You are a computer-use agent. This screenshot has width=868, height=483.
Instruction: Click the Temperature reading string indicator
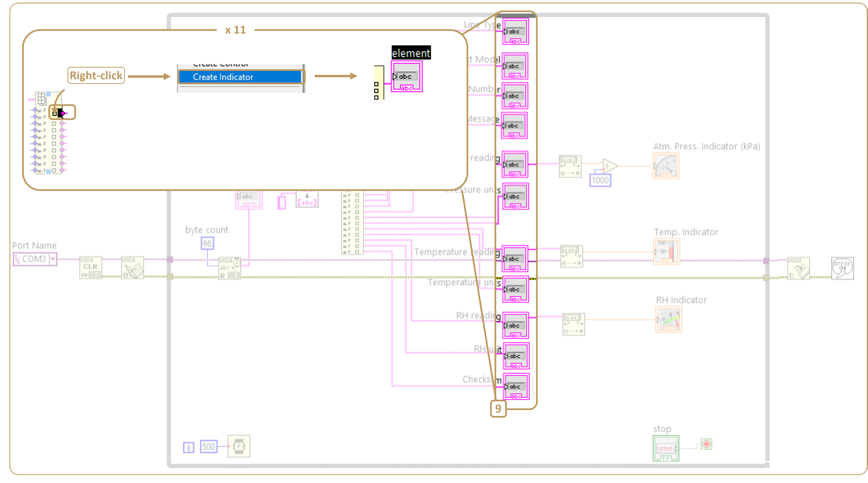tap(515, 259)
